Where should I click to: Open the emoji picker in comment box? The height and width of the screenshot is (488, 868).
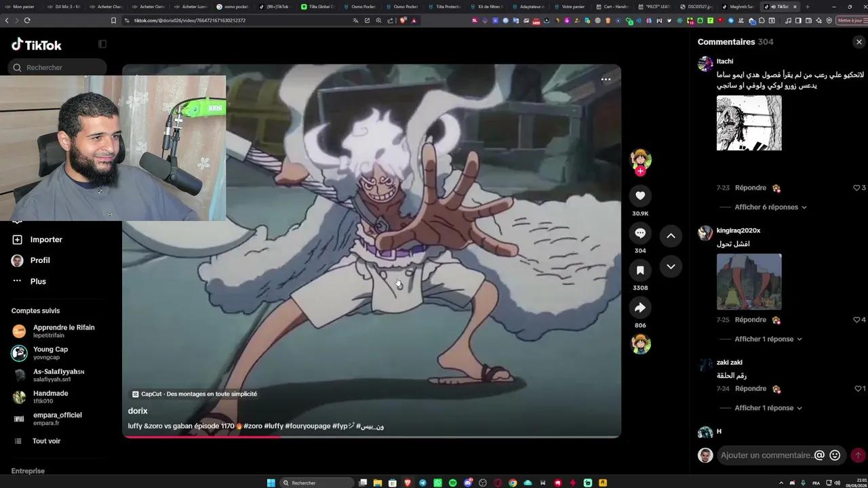pyautogui.click(x=835, y=455)
